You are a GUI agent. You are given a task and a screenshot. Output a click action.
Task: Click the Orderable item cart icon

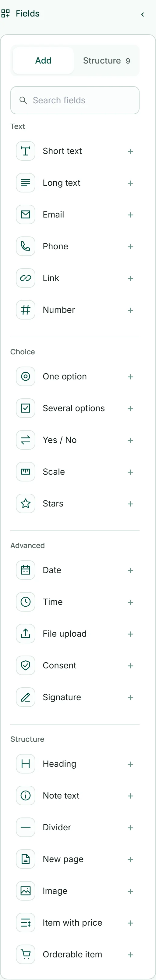[x=25, y=954]
